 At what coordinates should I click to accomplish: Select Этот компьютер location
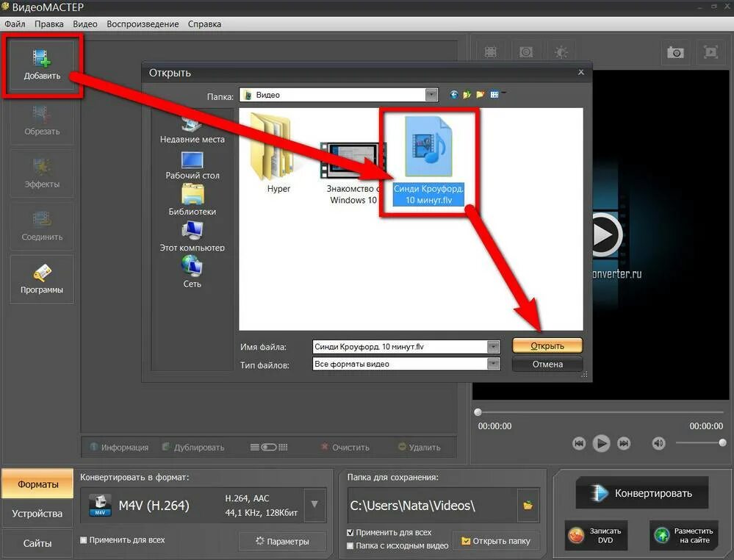tap(192, 237)
